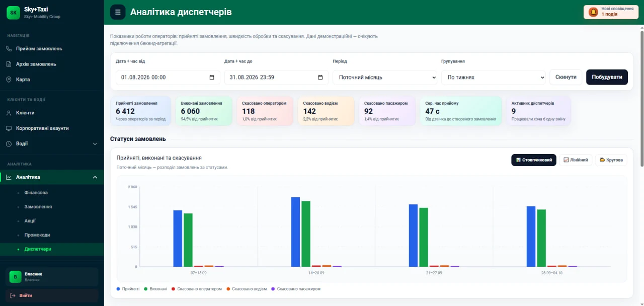
Task: Click the hamburger menu icon in header
Action: click(118, 12)
